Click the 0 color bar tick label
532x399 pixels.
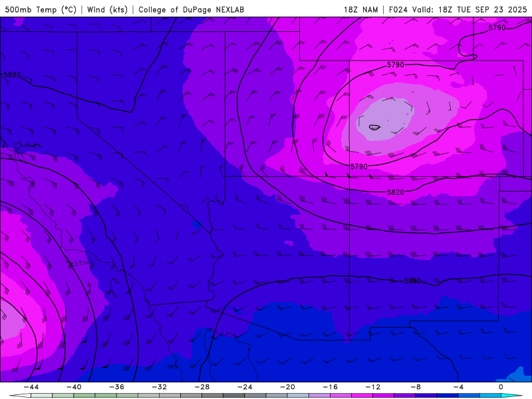(501, 387)
